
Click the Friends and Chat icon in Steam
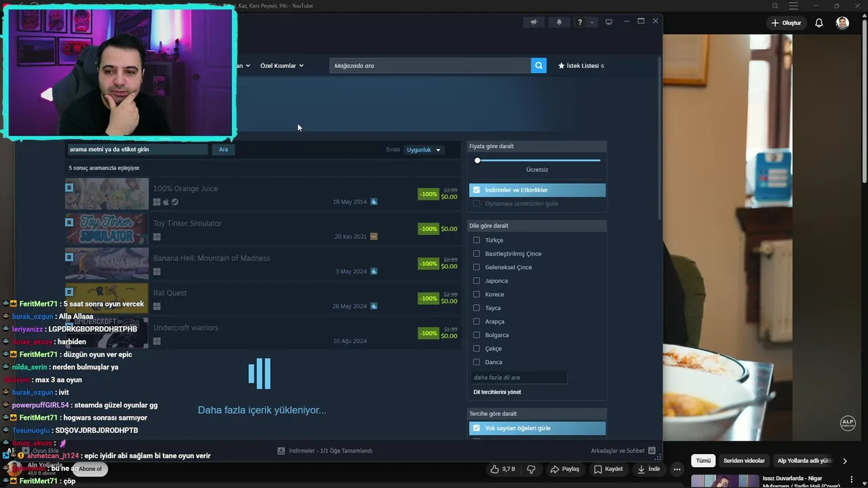(652, 451)
